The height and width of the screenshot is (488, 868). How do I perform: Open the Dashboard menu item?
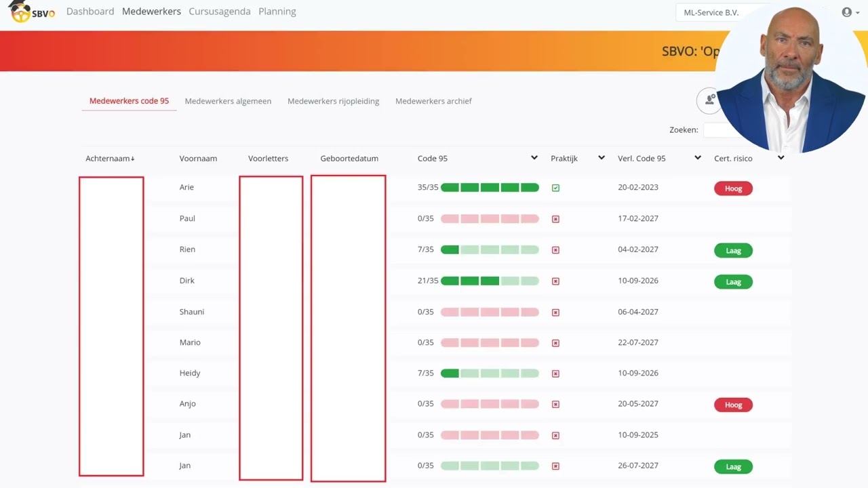(x=90, y=12)
